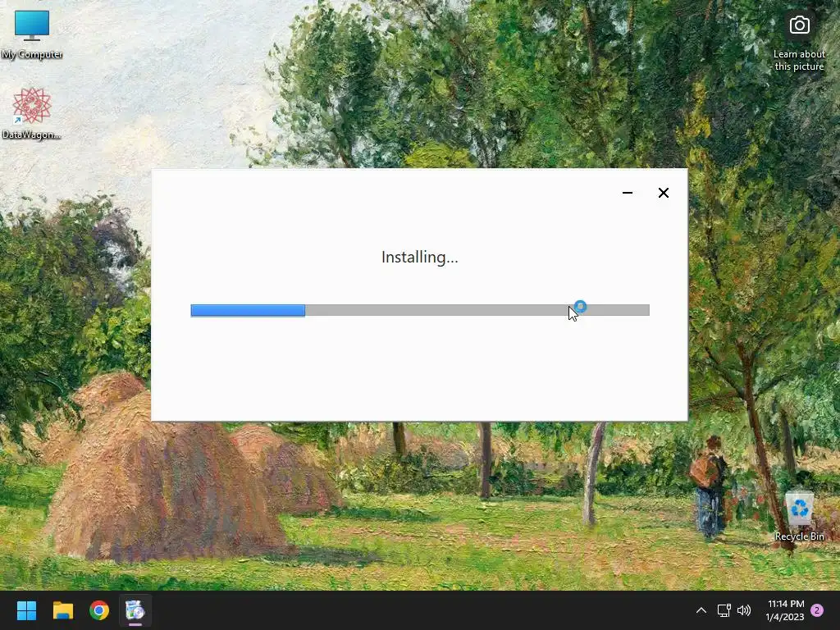Click the volume speaker tray icon
The image size is (840, 630).
click(743, 610)
